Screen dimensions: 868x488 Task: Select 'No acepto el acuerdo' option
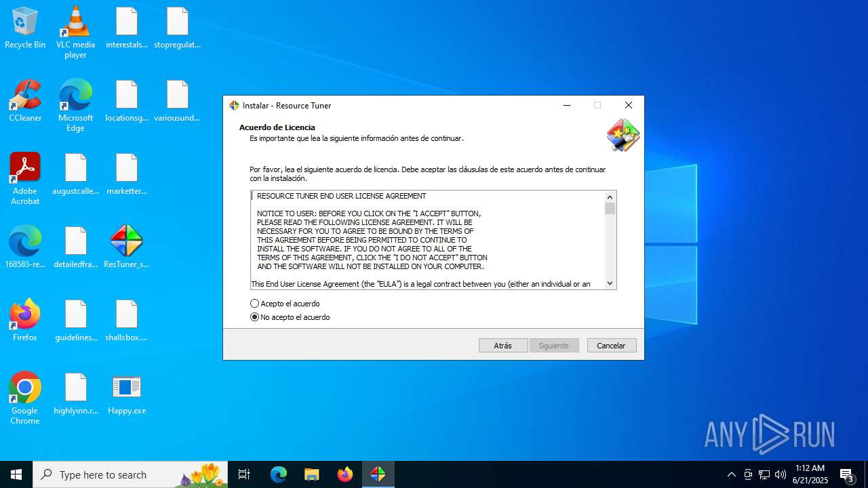point(290,317)
